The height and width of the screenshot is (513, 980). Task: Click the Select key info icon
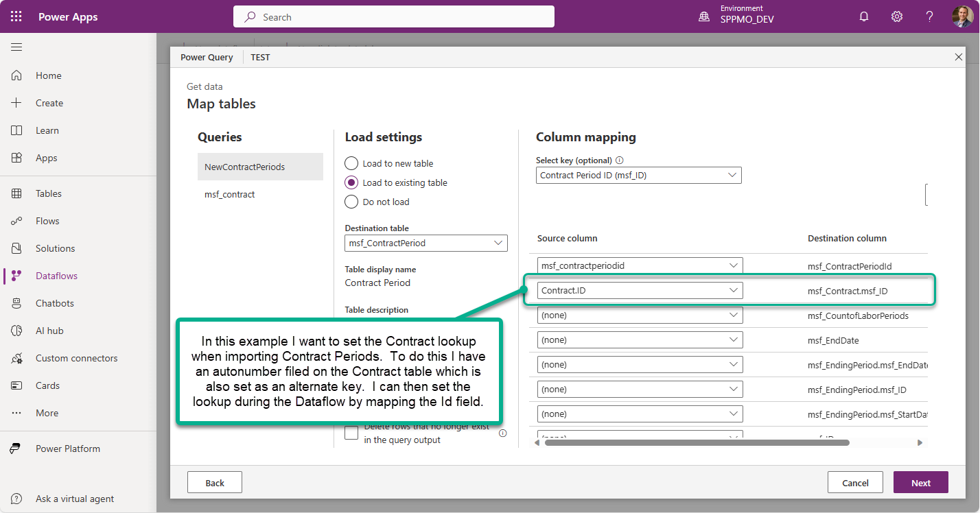(620, 160)
